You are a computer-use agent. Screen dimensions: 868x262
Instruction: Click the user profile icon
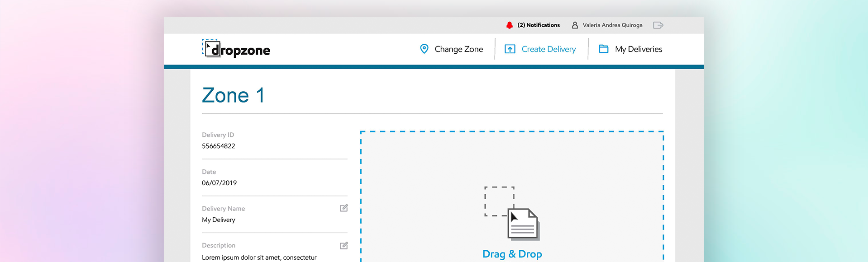(575, 25)
